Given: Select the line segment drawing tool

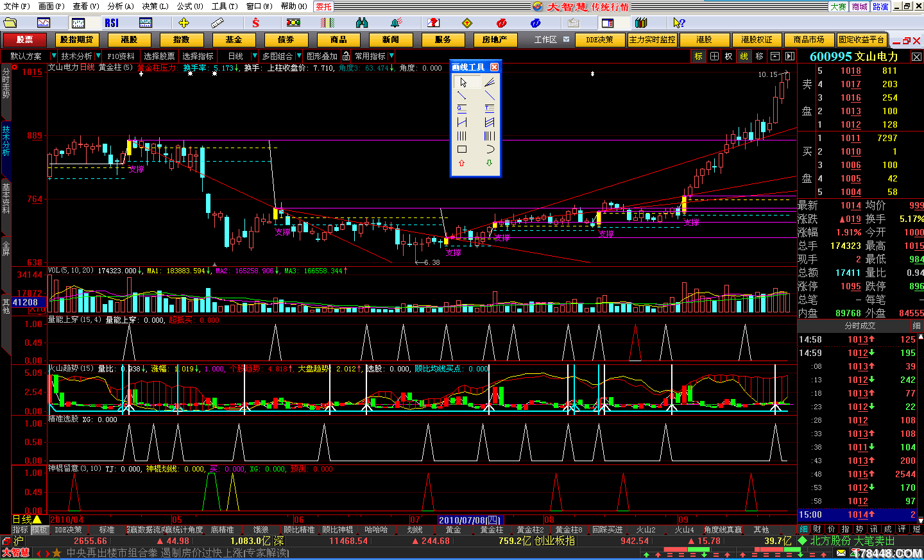Looking at the screenshot, I should click(462, 96).
